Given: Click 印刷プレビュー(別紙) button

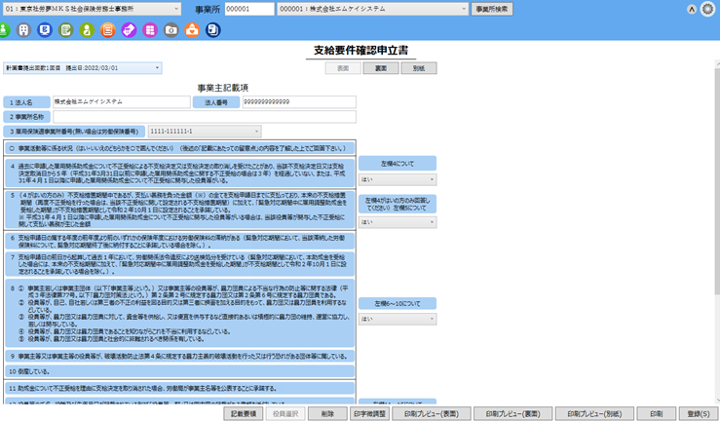Looking at the screenshot, I should (x=595, y=414).
